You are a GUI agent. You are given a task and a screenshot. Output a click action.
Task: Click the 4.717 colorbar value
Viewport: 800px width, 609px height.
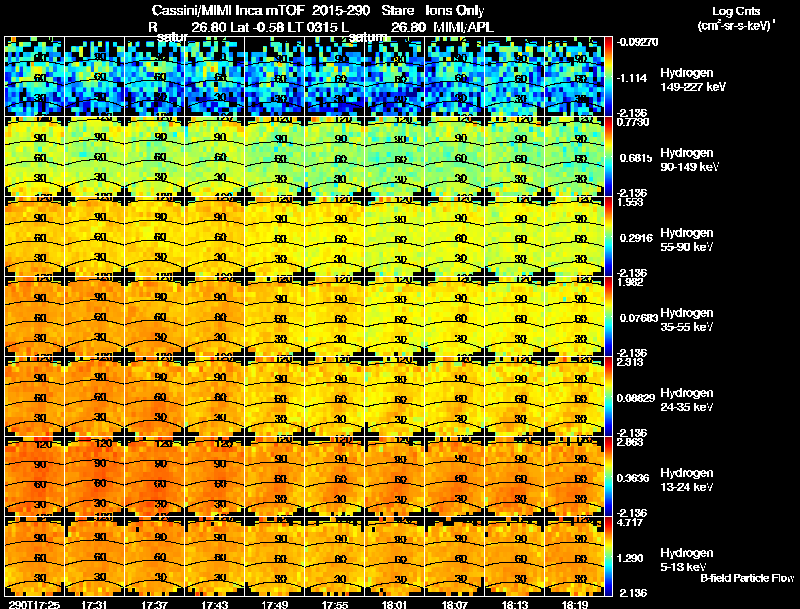(x=630, y=523)
